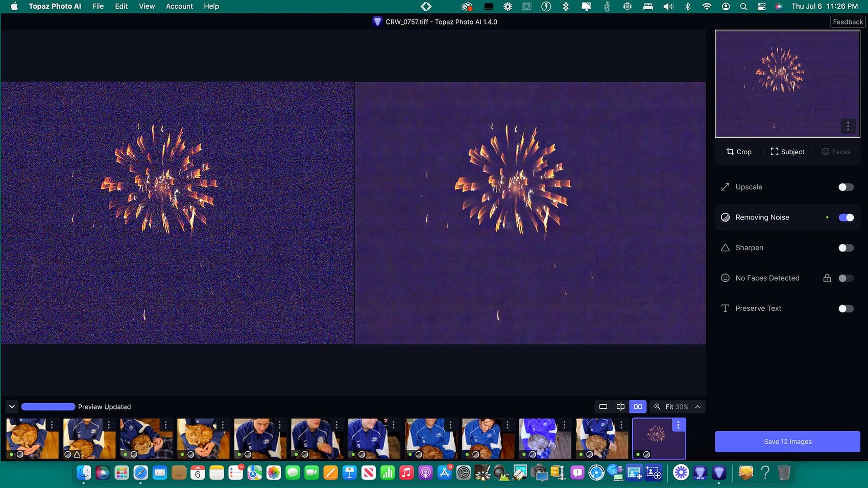Activate the split-slider comparison view
Viewport: 868px width, 488px height.
tap(620, 406)
